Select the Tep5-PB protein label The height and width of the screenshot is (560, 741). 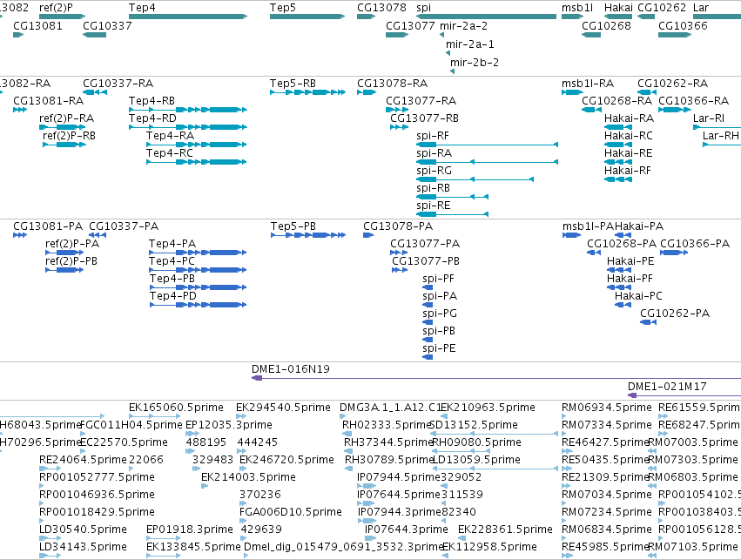tap(293, 226)
